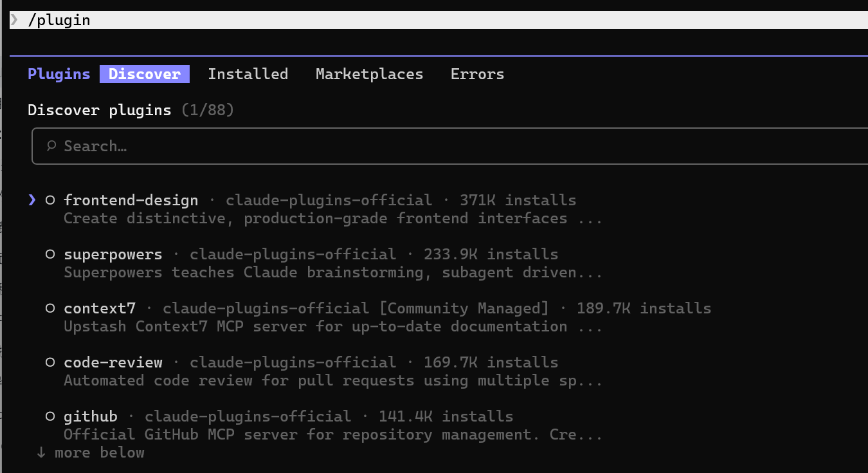Select the code-review plugin name

pyautogui.click(x=113, y=362)
